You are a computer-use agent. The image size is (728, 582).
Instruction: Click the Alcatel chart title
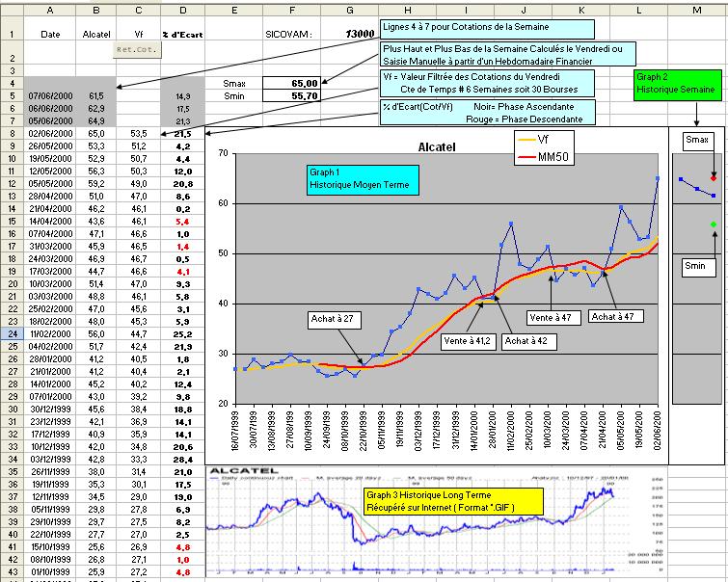437,147
